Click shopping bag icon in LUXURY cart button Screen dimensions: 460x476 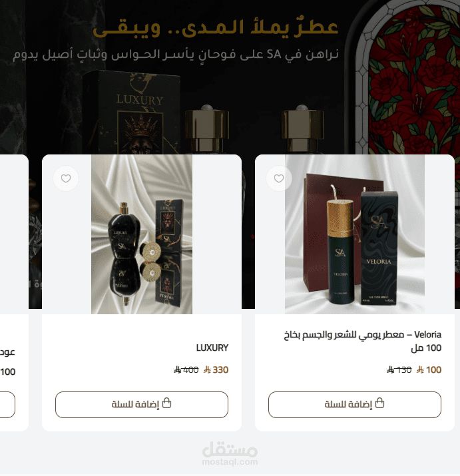[166, 403]
